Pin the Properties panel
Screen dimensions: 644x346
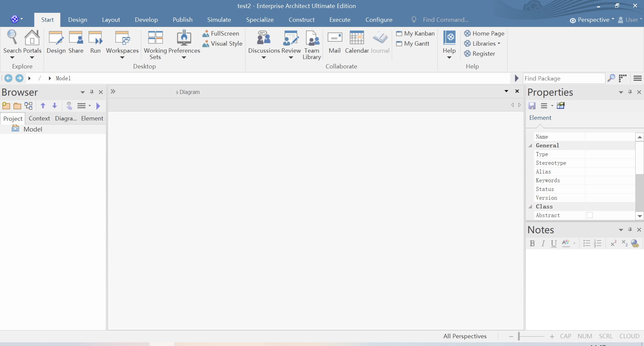tap(630, 92)
